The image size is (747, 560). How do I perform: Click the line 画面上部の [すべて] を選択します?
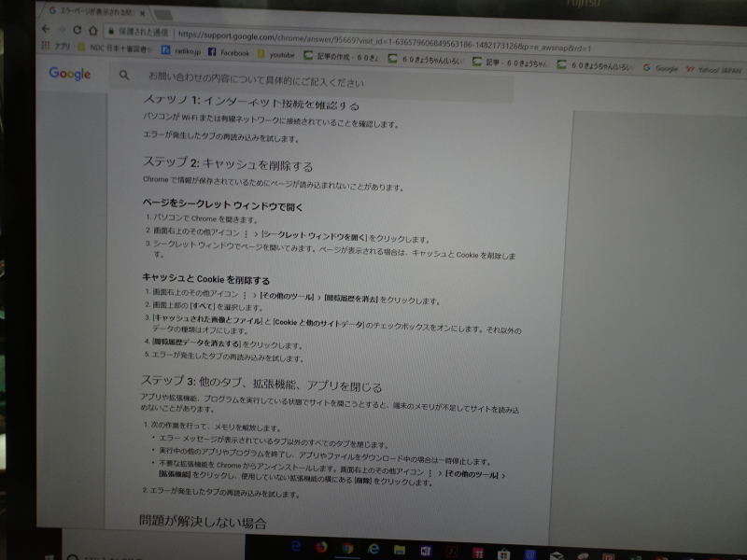click(207, 307)
